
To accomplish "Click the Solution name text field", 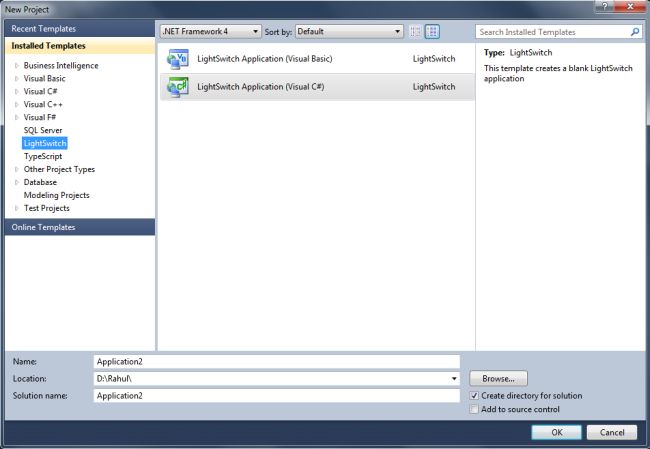I will coord(277,396).
